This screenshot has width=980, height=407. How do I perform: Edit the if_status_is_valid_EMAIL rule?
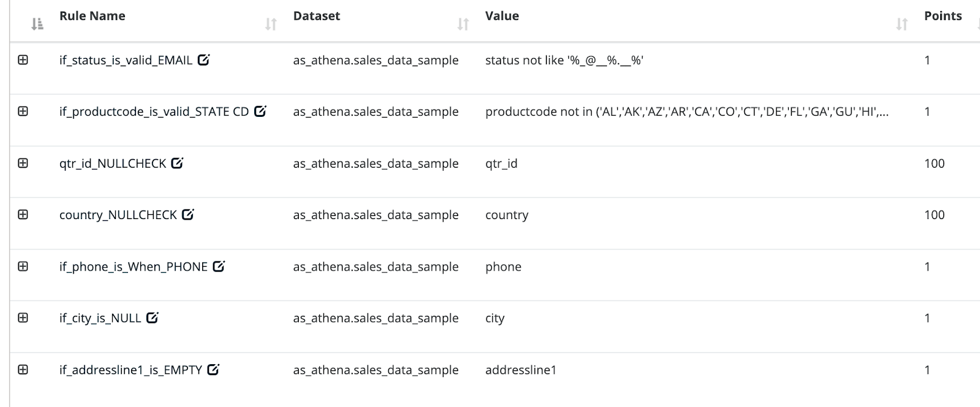click(204, 59)
